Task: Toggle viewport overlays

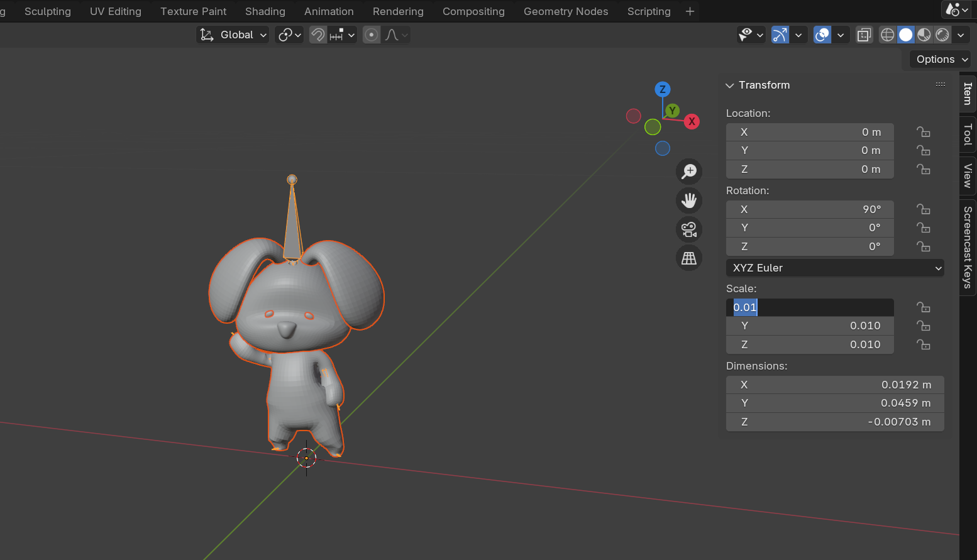Action: (822, 35)
